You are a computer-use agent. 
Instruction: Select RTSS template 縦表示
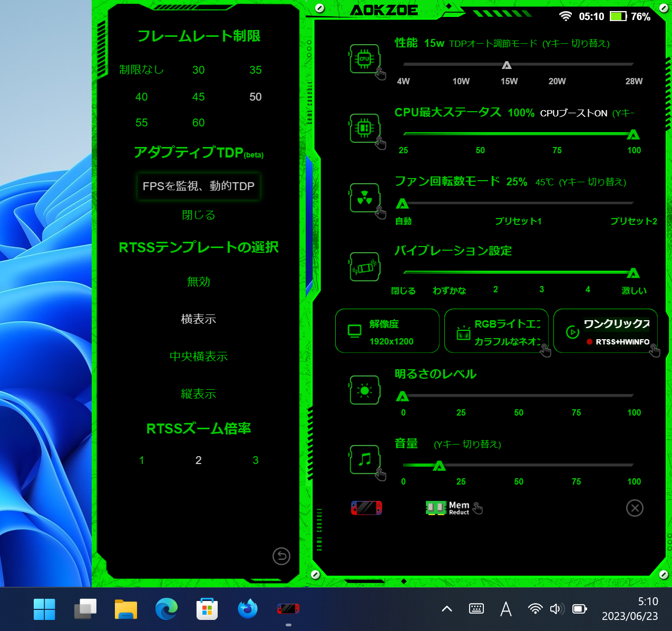(199, 394)
